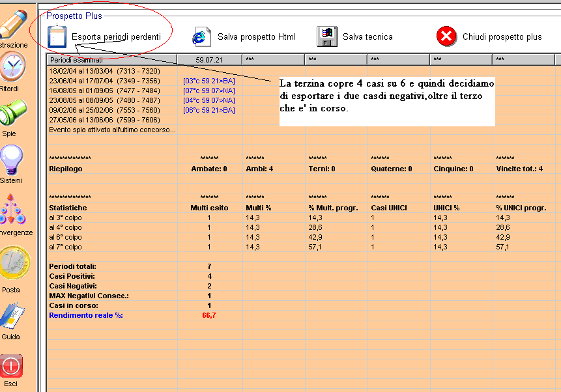Select the period row 18/02/04 al 13/03/04

(x=104, y=71)
